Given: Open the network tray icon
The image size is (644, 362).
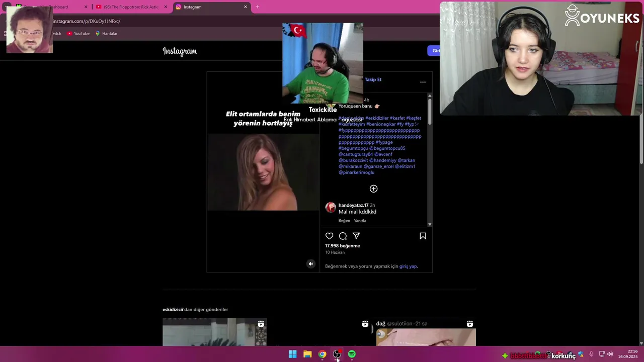Looking at the screenshot, I should (x=602, y=354).
